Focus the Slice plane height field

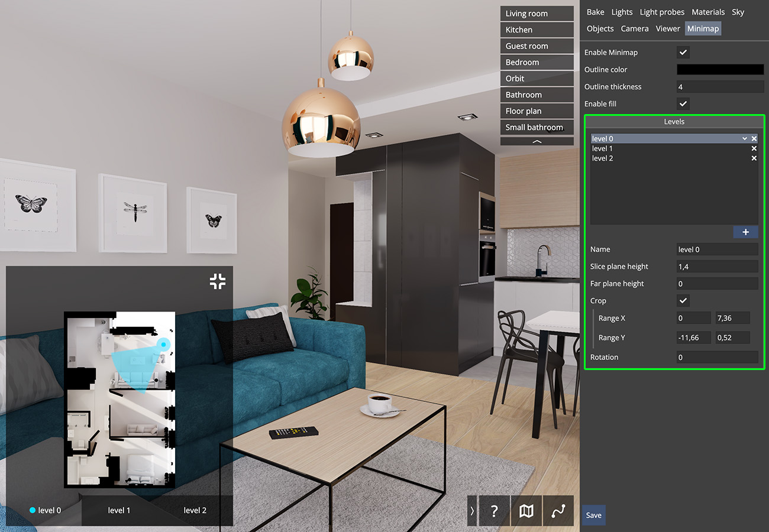(718, 267)
